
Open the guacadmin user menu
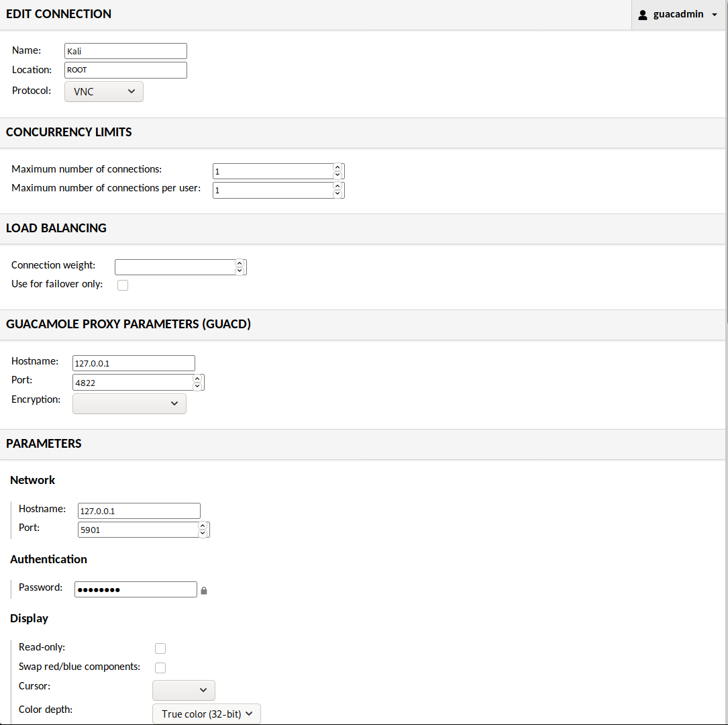pyautogui.click(x=678, y=14)
